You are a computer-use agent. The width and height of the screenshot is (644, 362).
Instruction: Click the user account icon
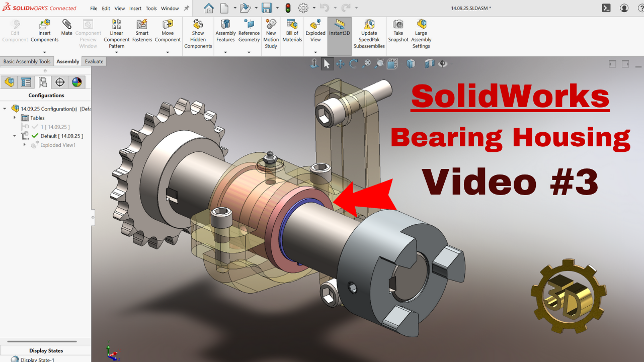tap(624, 8)
